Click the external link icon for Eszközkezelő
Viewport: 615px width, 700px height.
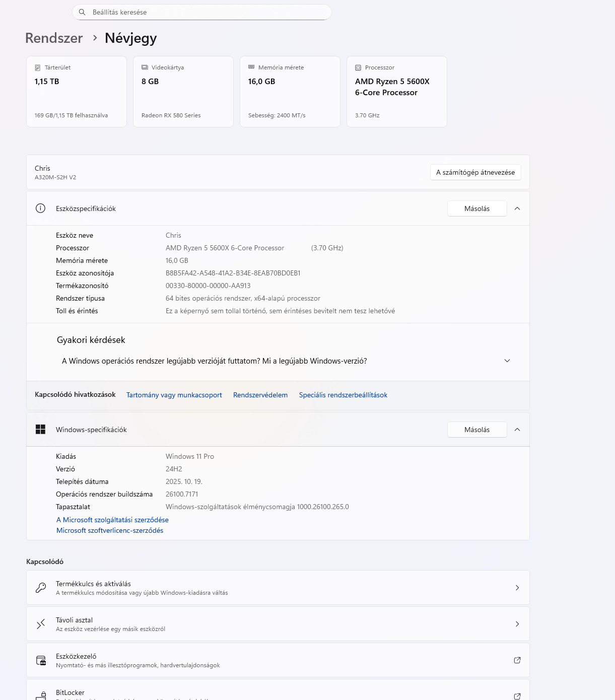pos(517,660)
